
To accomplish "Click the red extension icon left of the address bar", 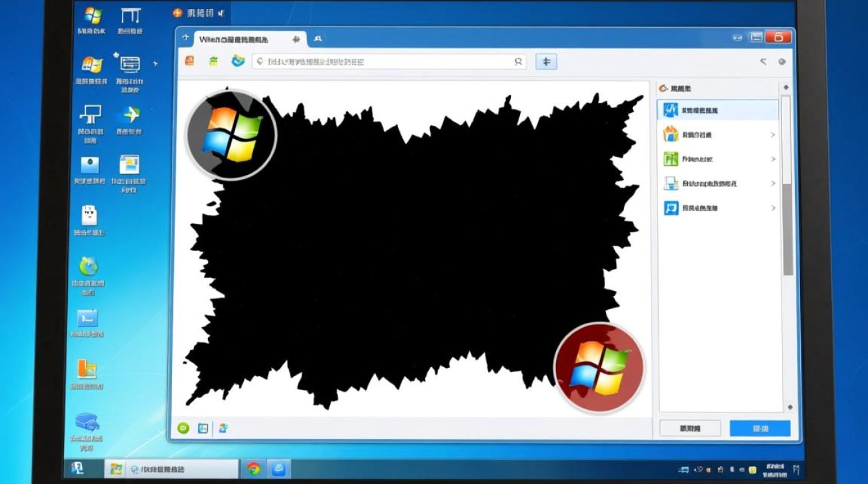I will coord(190,61).
